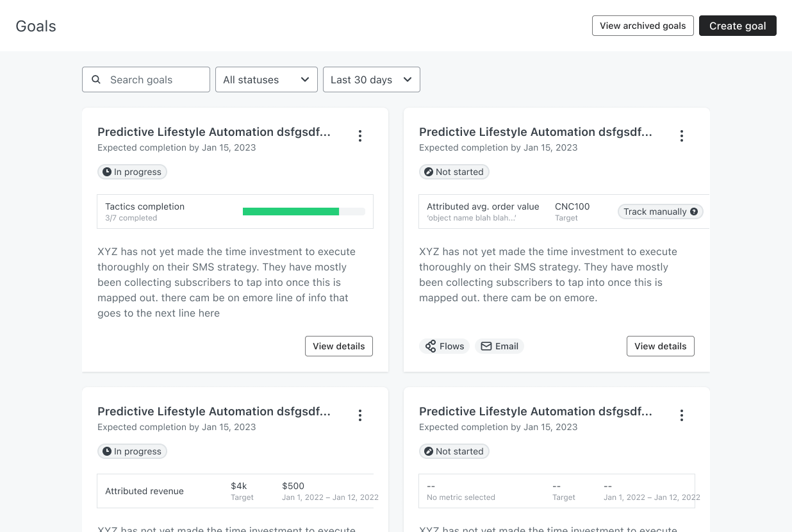Click the magnifier icon in search box

click(x=96, y=79)
